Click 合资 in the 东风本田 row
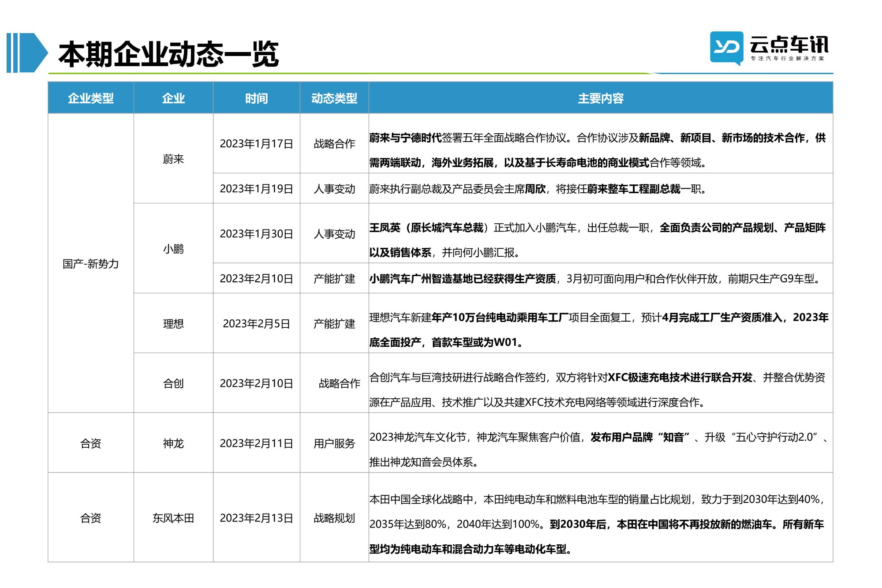The height and width of the screenshot is (588, 882). pos(91,518)
